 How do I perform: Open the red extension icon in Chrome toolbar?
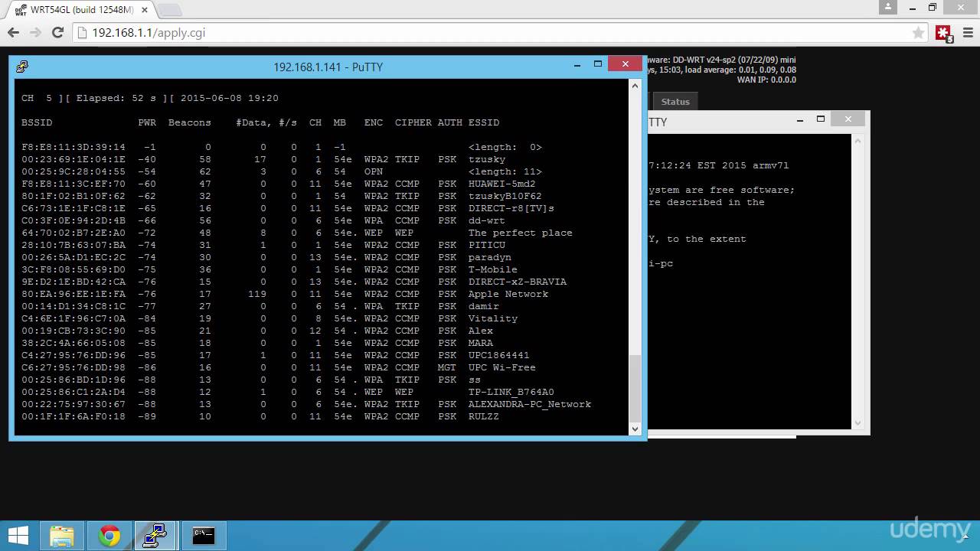pos(943,33)
